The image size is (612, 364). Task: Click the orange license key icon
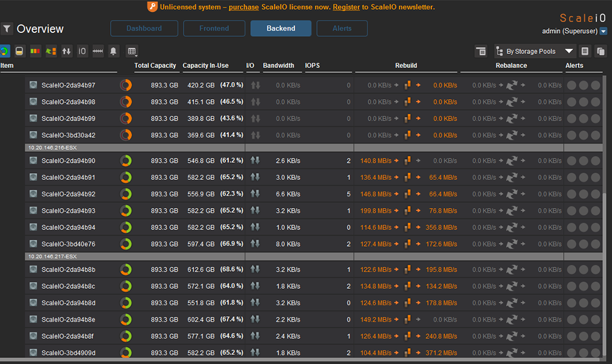pos(152,7)
